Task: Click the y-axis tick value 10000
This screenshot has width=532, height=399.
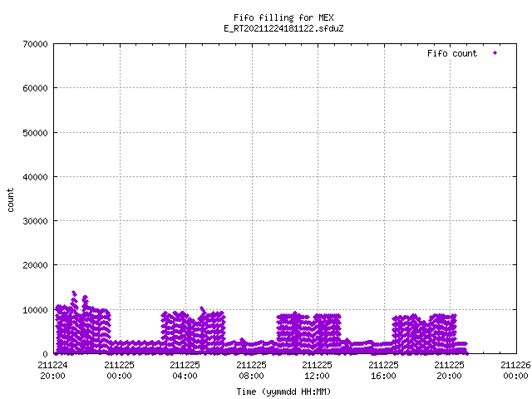Action: tap(35, 310)
